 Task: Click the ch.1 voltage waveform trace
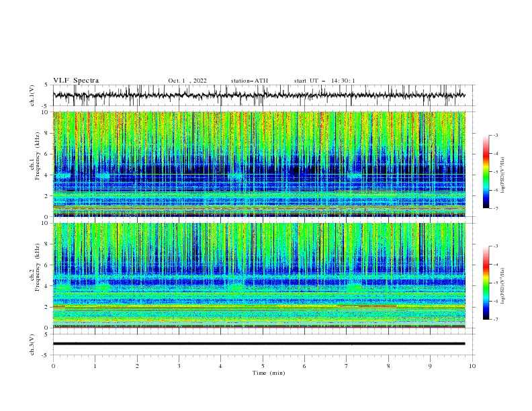pos(259,95)
